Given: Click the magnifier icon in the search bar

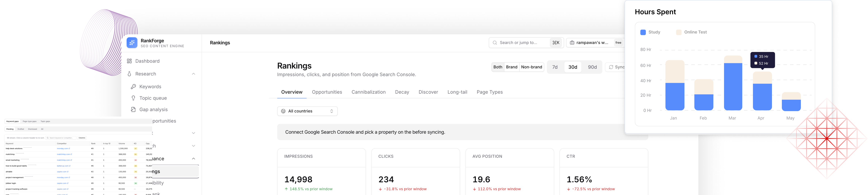Looking at the screenshot, I should [495, 43].
